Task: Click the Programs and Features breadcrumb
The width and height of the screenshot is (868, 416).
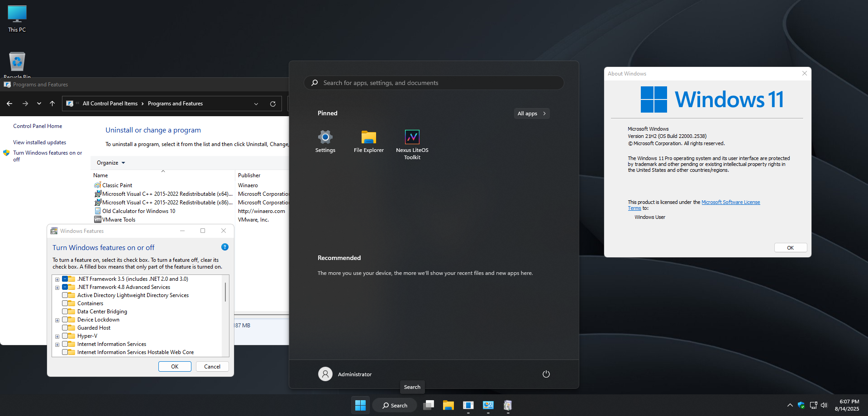Action: [x=175, y=104]
